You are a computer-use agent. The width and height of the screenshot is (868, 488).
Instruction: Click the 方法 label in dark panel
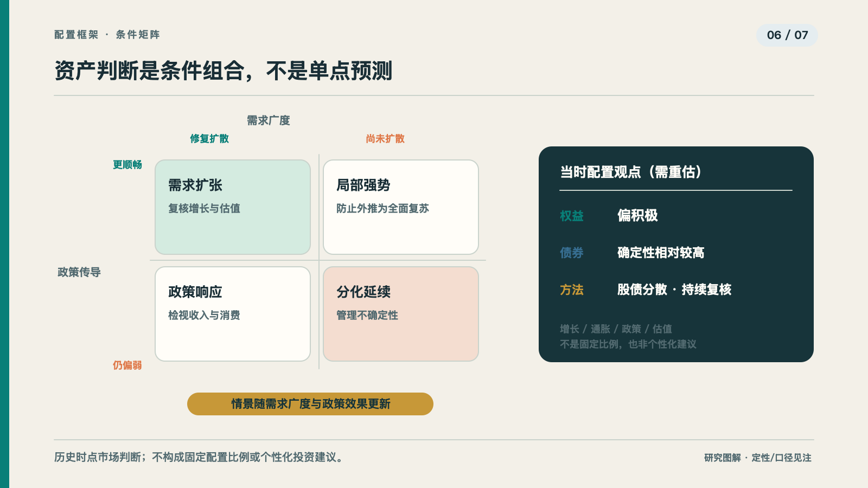[x=572, y=290]
